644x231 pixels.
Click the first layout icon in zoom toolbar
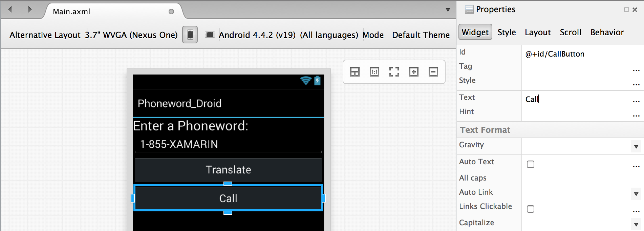[x=355, y=72]
